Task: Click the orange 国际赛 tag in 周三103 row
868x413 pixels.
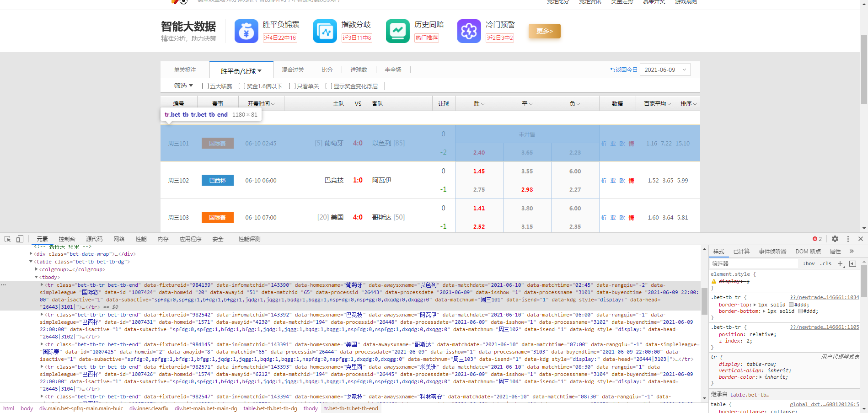Action: pyautogui.click(x=218, y=217)
